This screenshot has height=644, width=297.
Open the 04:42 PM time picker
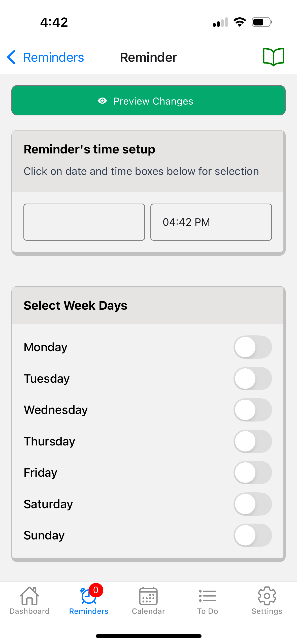211,222
